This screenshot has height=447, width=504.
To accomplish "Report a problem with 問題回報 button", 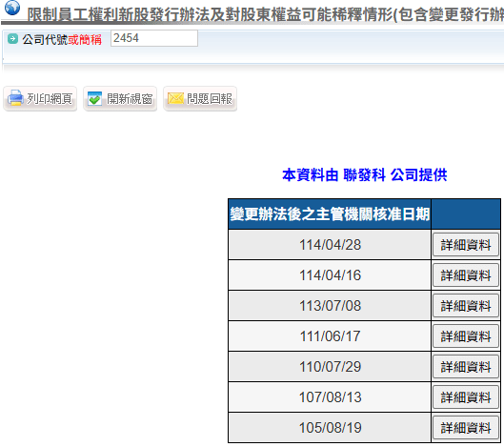I will [x=200, y=99].
